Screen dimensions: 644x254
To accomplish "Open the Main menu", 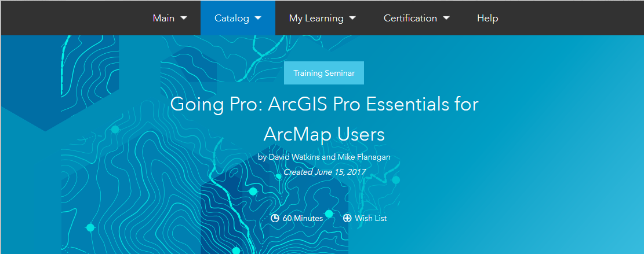I will (170, 18).
